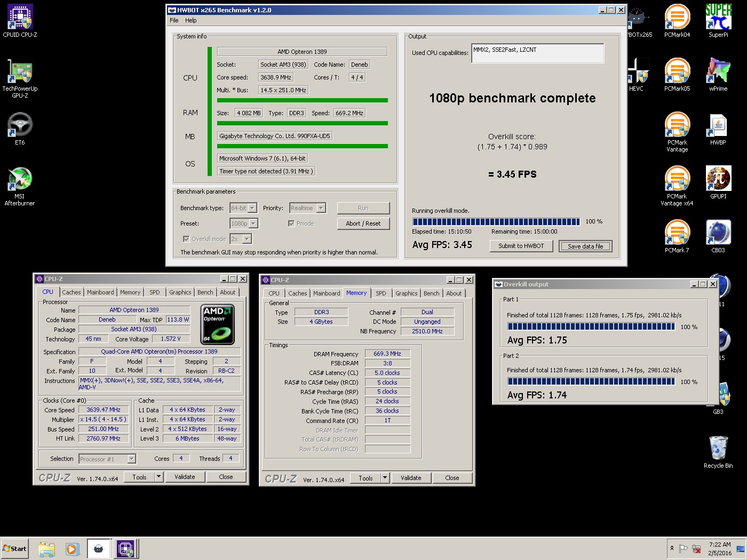The height and width of the screenshot is (560, 747).
Task: Switch to HWBOT x265 taskbar item
Action: [x=99, y=549]
